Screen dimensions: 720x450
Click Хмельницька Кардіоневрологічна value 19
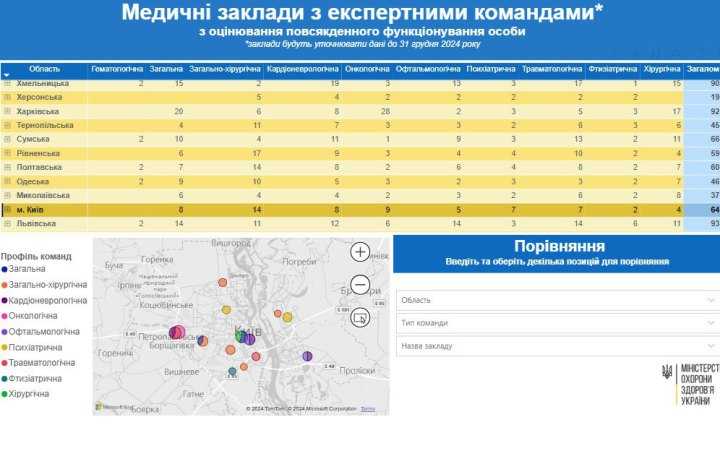tap(335, 84)
